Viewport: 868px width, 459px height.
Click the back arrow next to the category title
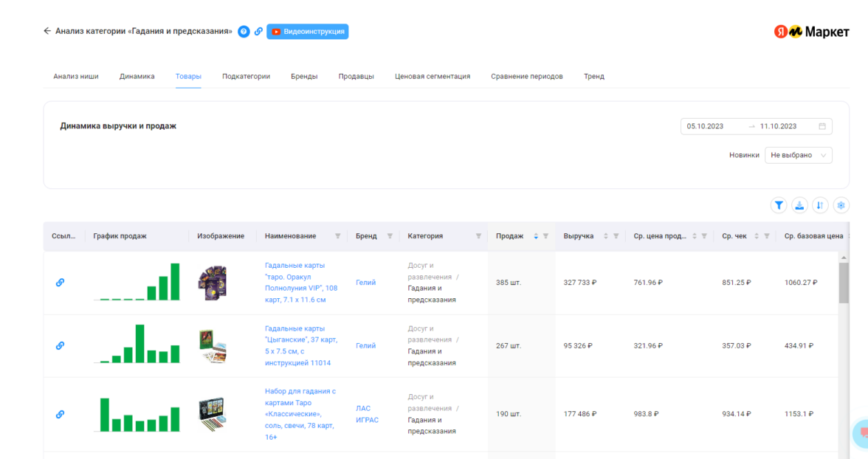[x=47, y=32]
